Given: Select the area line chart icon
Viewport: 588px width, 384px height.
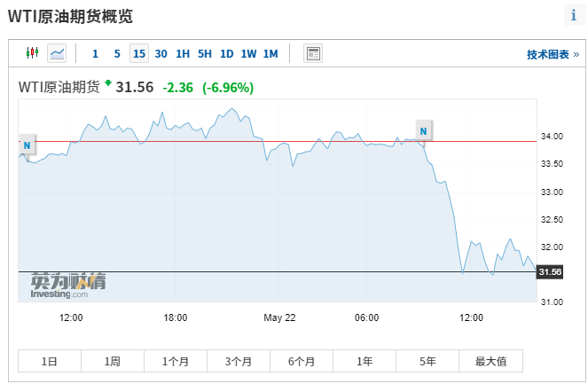Looking at the screenshot, I should 58,53.
